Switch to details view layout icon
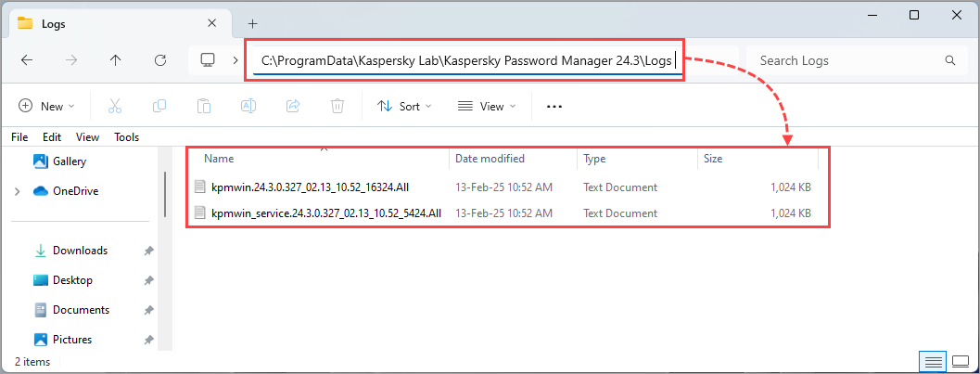980x374 pixels. click(x=934, y=361)
